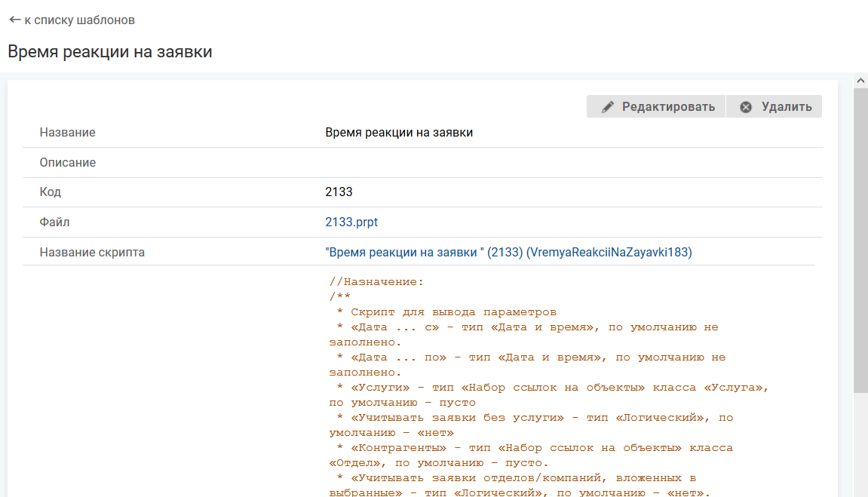Click the back arrow icon
The width and height of the screenshot is (868, 497).
14,20
